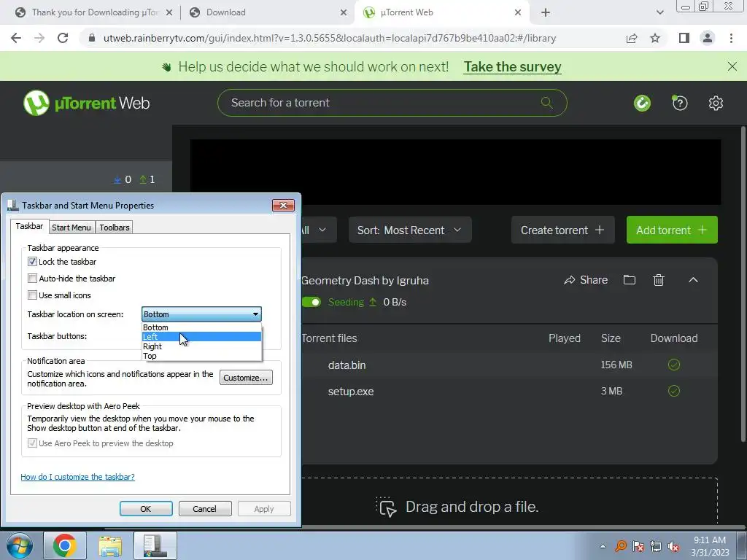Open Chrome three-dot menu
Screen dimensions: 747x560
coord(731,38)
